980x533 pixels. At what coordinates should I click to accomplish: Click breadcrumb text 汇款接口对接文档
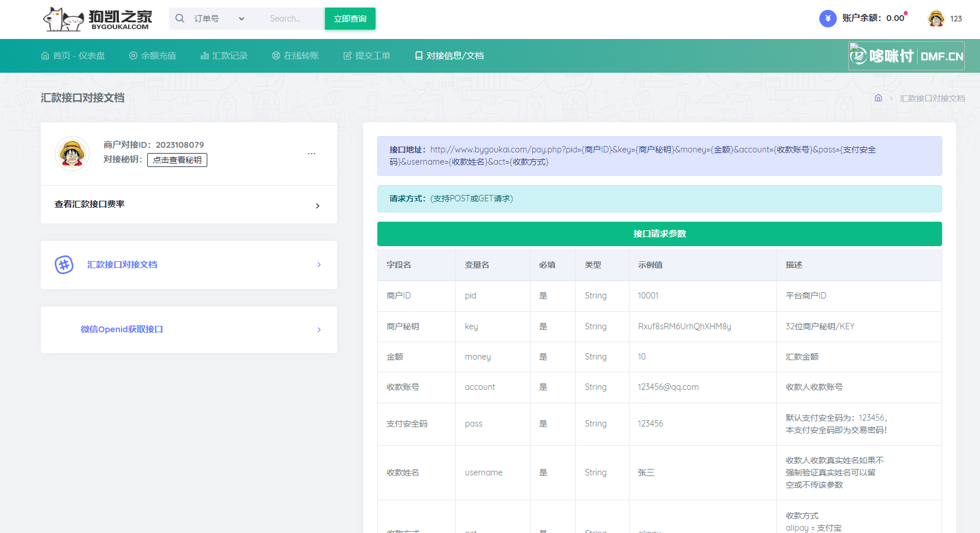[932, 98]
